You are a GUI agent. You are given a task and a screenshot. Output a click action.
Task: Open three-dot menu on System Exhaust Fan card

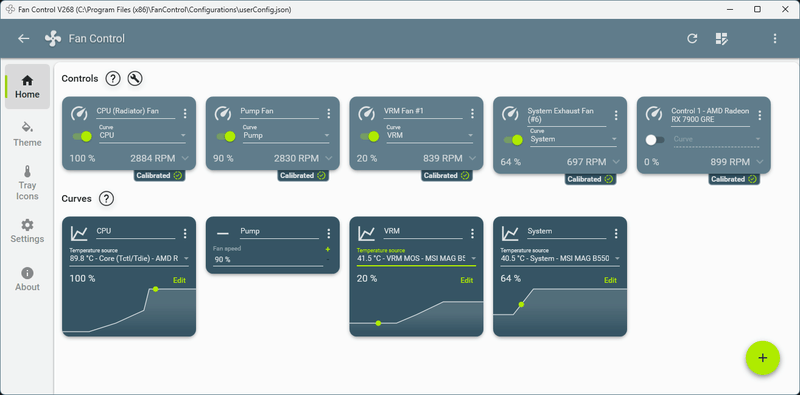(x=616, y=115)
